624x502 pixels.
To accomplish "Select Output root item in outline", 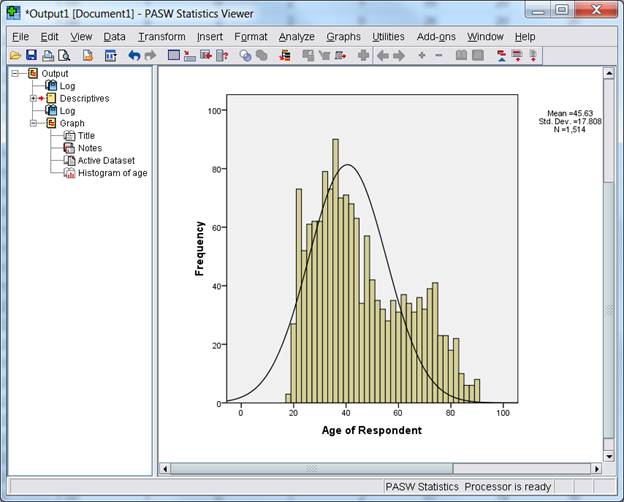I will pyautogui.click(x=55, y=74).
